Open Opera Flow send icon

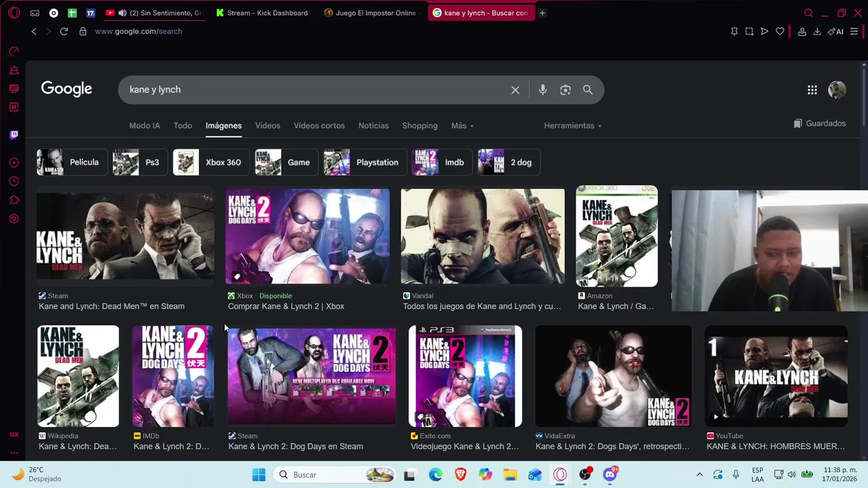tap(764, 31)
